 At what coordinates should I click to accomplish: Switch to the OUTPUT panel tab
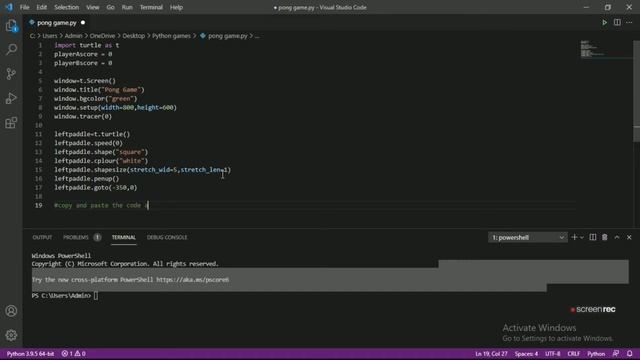point(42,237)
